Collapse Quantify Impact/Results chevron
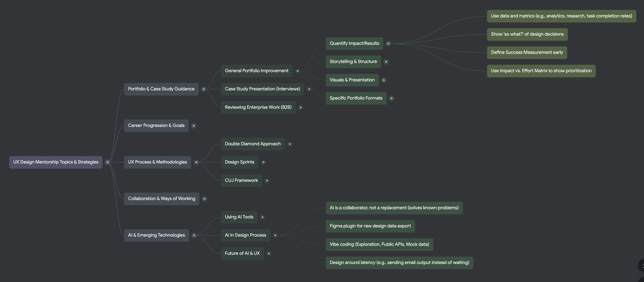Image resolution: width=644 pixels, height=282 pixels. tap(388, 44)
